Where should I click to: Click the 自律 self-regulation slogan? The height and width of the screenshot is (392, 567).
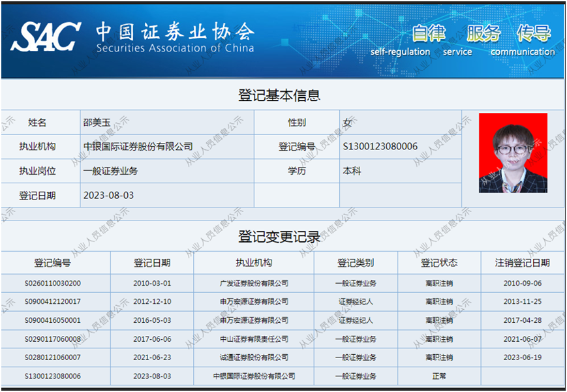(401, 40)
